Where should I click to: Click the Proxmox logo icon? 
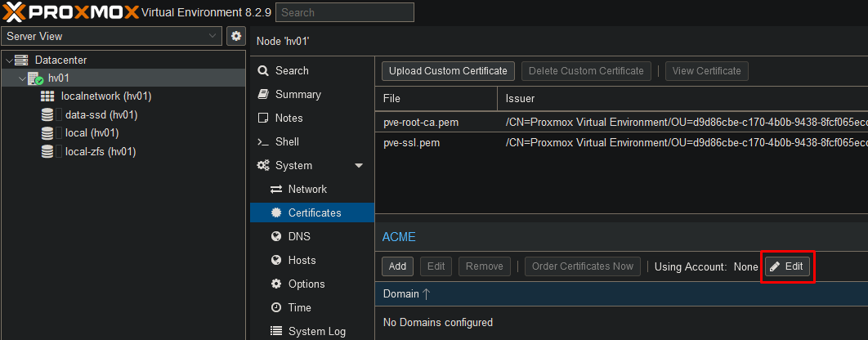click(x=16, y=12)
